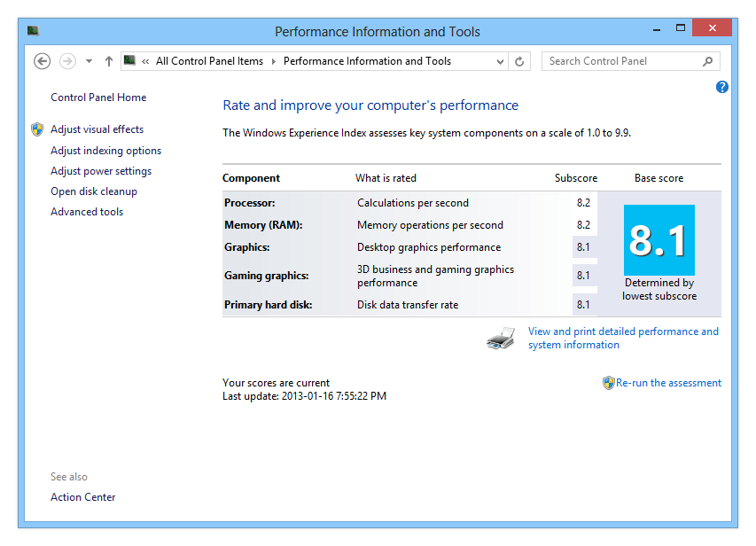Expand the breadcrumb chevron after All Control Panel Items
Screen dimensions: 756x546
[273, 61]
